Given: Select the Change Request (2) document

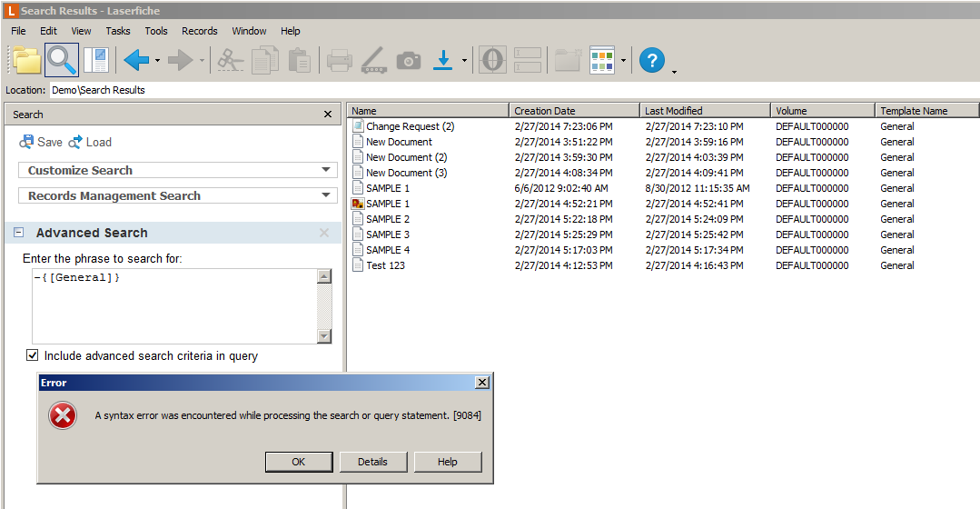Looking at the screenshot, I should tap(410, 126).
